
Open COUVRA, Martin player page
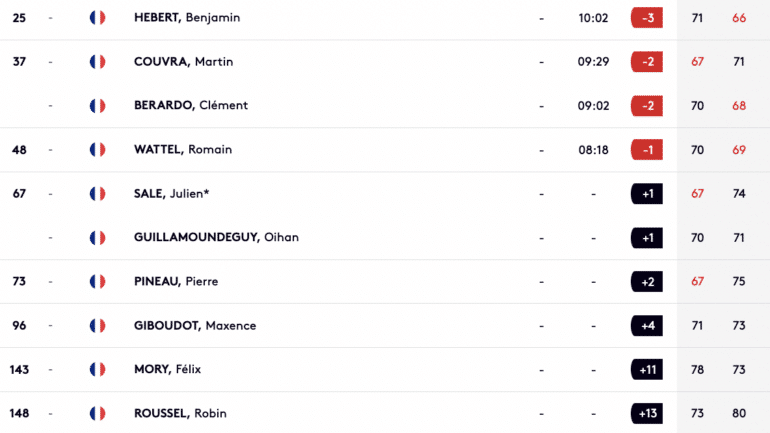click(x=183, y=62)
